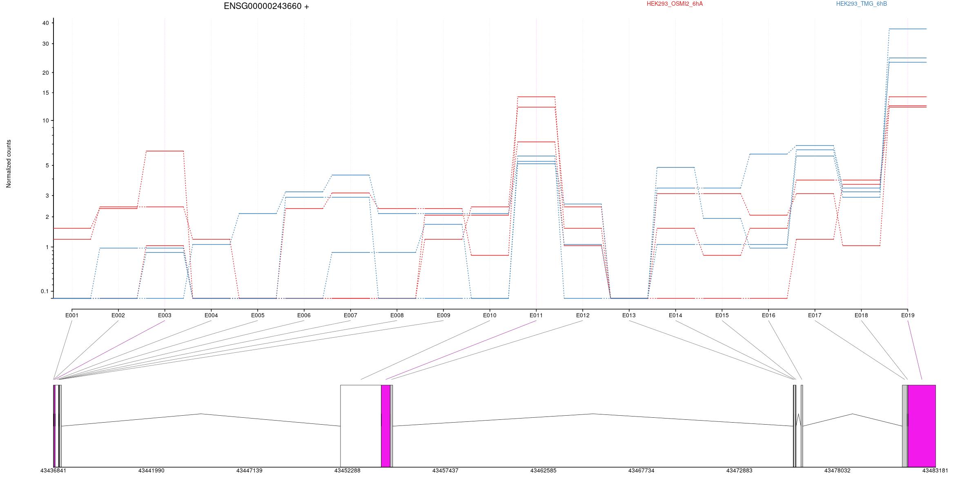Click exon label E001
The height and width of the screenshot is (490, 980).
72,315
